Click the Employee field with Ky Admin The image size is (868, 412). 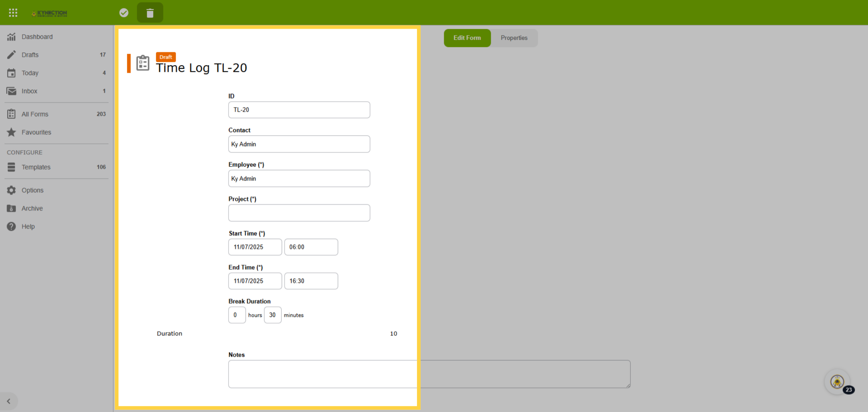point(299,178)
